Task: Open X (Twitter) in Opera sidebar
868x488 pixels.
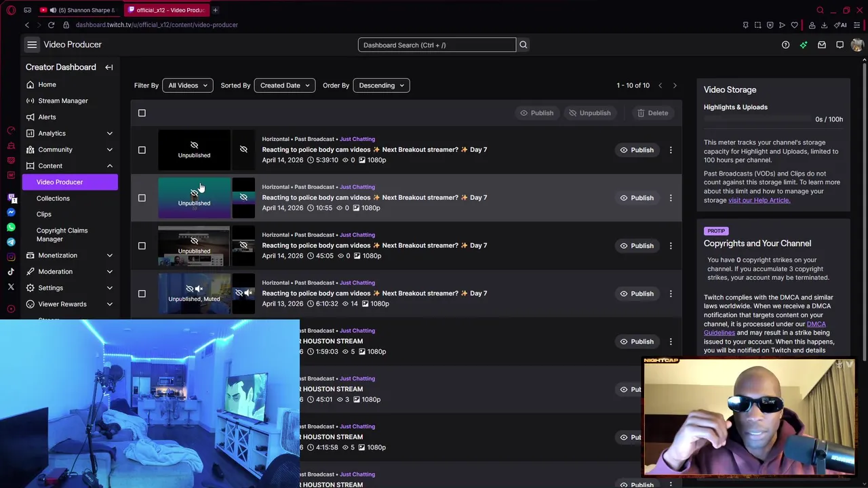Action: [11, 287]
